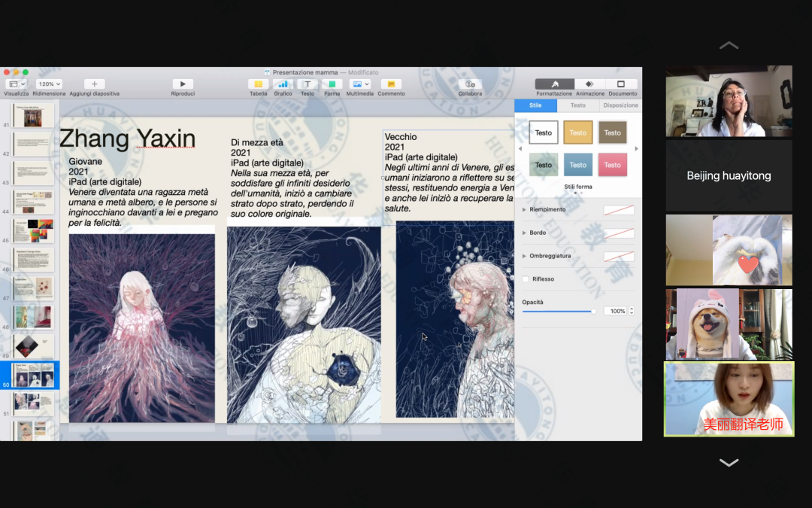This screenshot has width=812, height=508.
Task: Apply the white Testo shape style
Action: (x=544, y=132)
